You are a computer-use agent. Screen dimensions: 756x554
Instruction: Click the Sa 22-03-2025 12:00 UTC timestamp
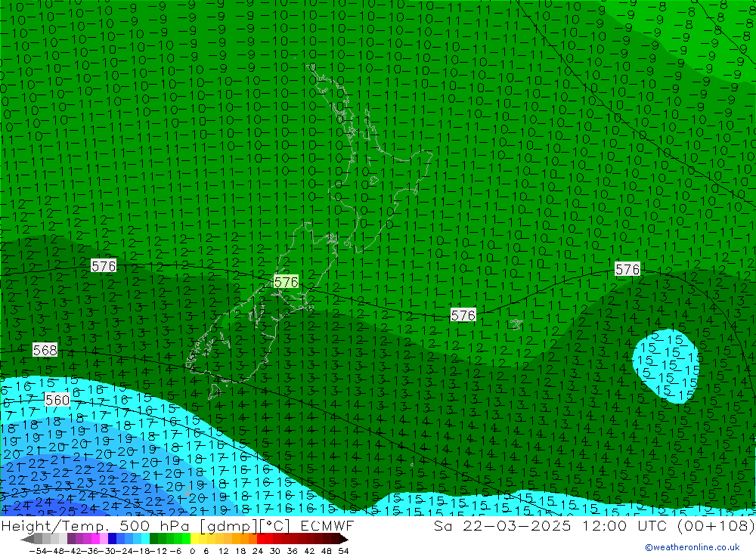click(x=594, y=525)
